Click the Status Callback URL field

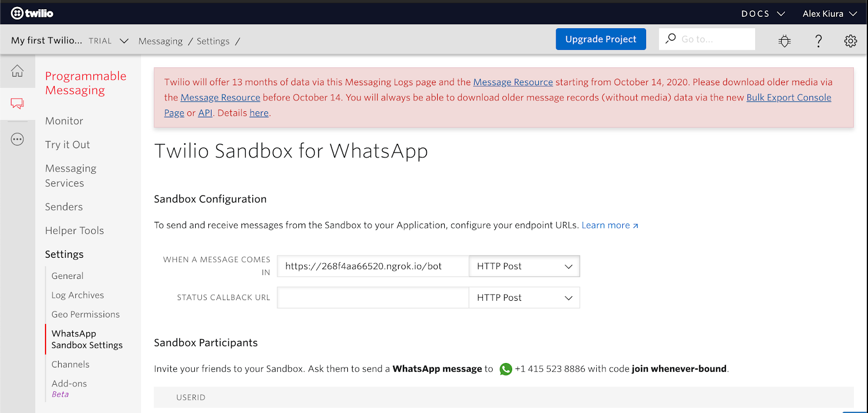(373, 297)
